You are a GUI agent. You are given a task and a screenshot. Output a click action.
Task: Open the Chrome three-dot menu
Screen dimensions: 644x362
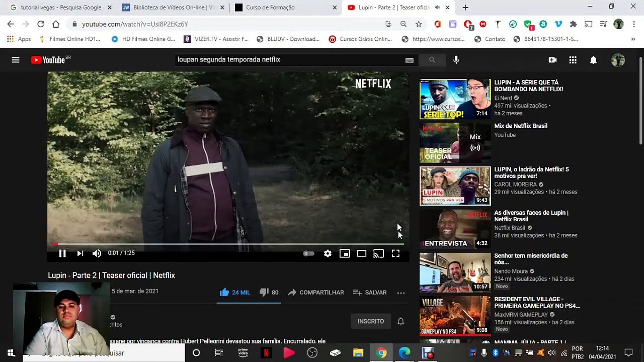coord(633,24)
